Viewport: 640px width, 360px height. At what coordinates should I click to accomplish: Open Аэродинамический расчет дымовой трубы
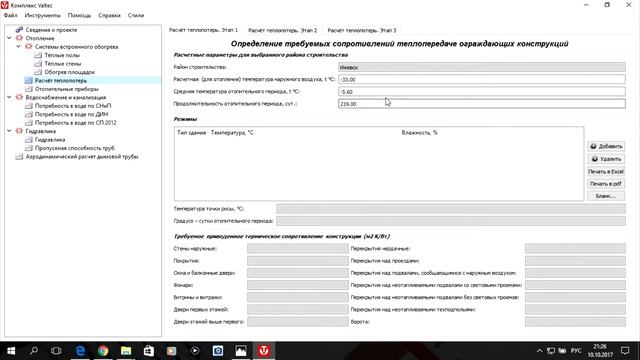(82, 157)
